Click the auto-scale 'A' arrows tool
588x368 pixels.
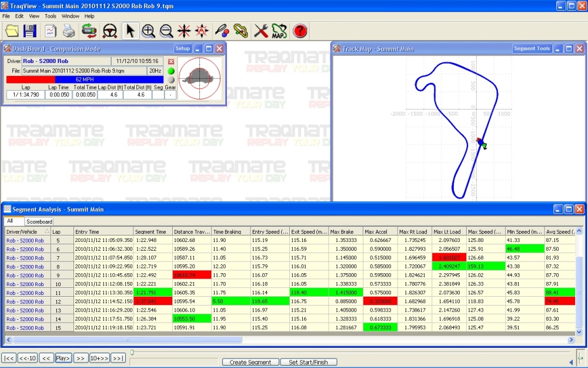pyautogui.click(x=202, y=31)
